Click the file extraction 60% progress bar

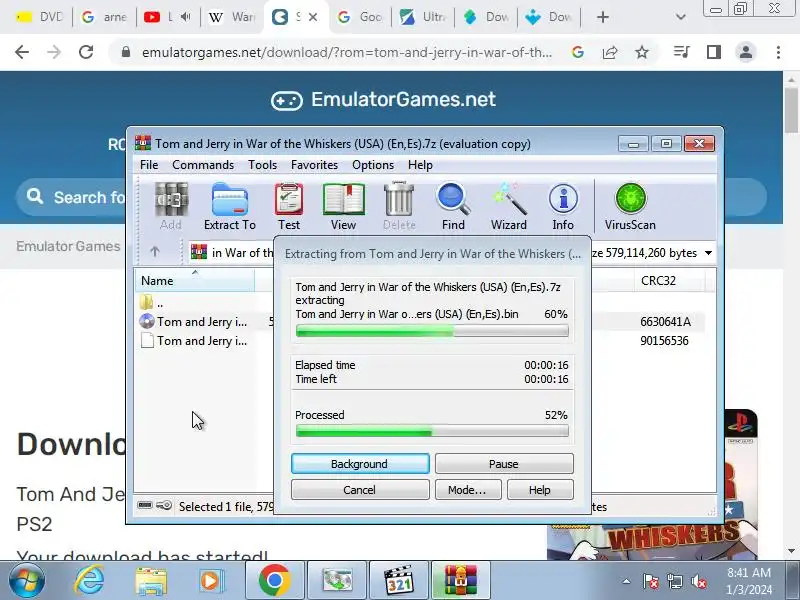click(432, 331)
